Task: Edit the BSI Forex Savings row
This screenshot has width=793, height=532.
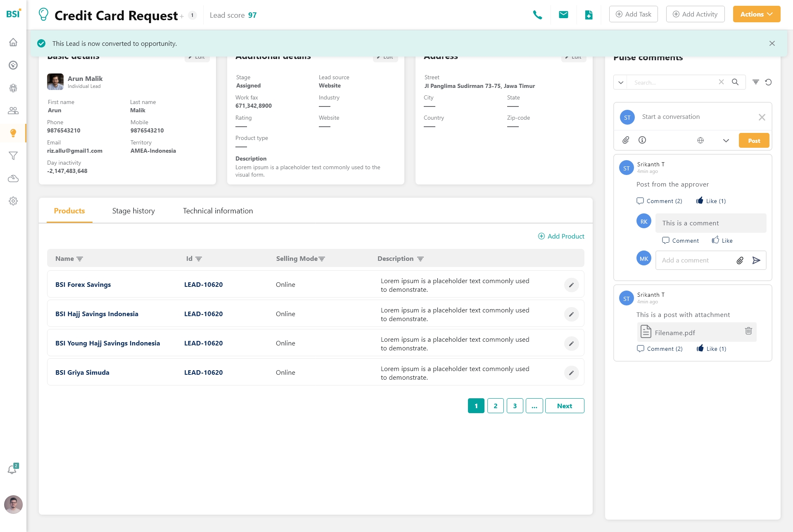Action: 571,285
